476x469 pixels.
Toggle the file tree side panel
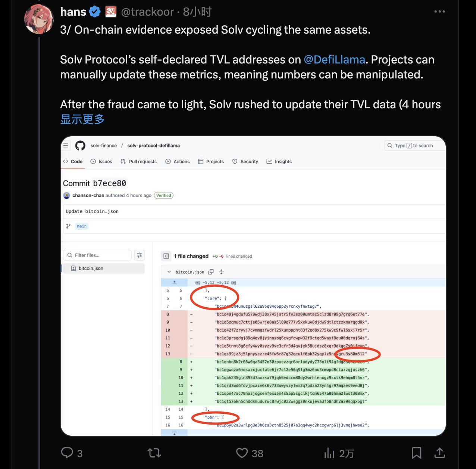pyautogui.click(x=166, y=256)
